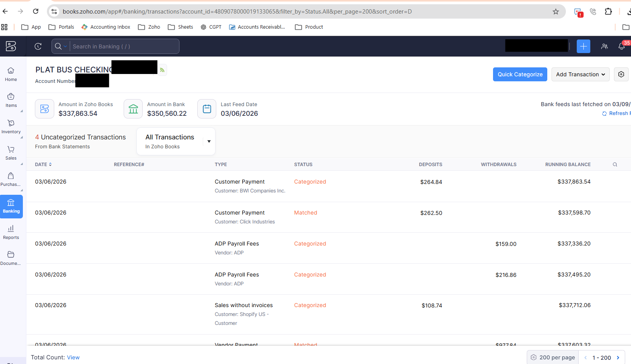Click the site information icon in address bar
Image resolution: width=631 pixels, height=364 pixels.
54,12
